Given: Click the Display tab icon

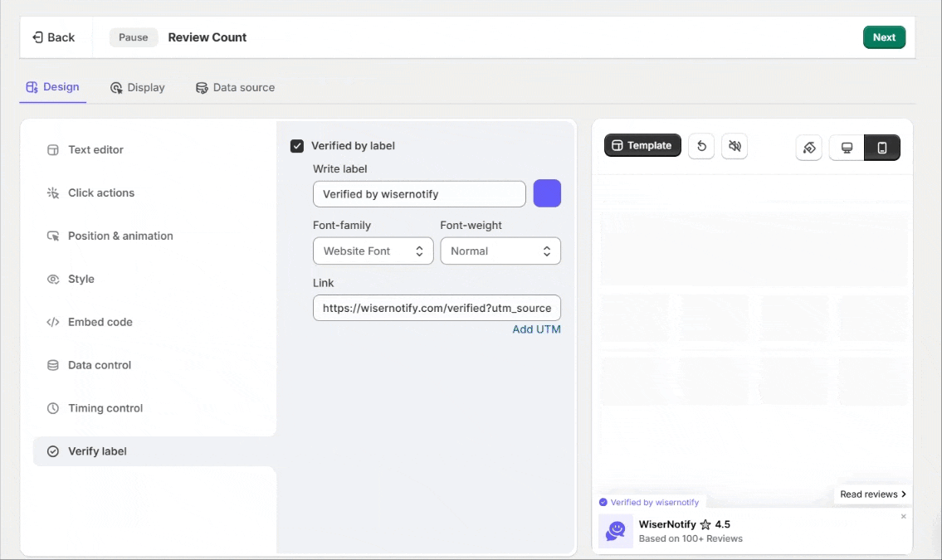Looking at the screenshot, I should pyautogui.click(x=116, y=88).
